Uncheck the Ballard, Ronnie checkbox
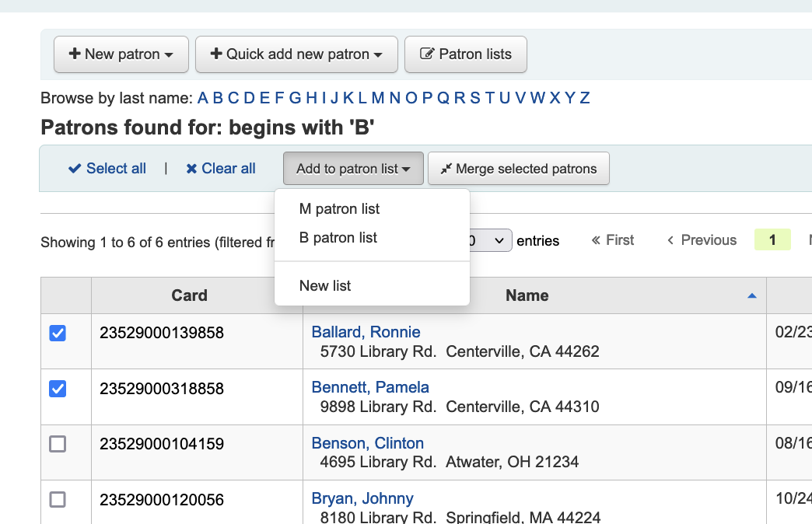Screen dimensions: 812x524 [58, 333]
